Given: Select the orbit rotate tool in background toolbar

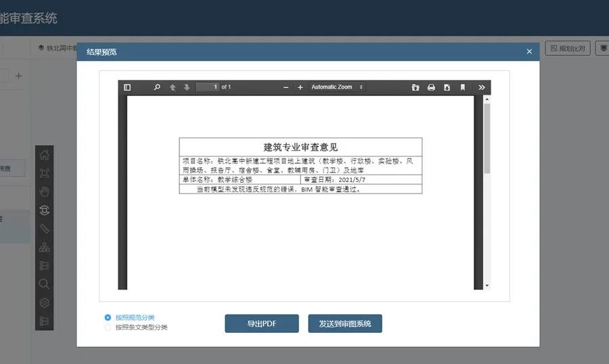Looking at the screenshot, I should click(x=44, y=210).
